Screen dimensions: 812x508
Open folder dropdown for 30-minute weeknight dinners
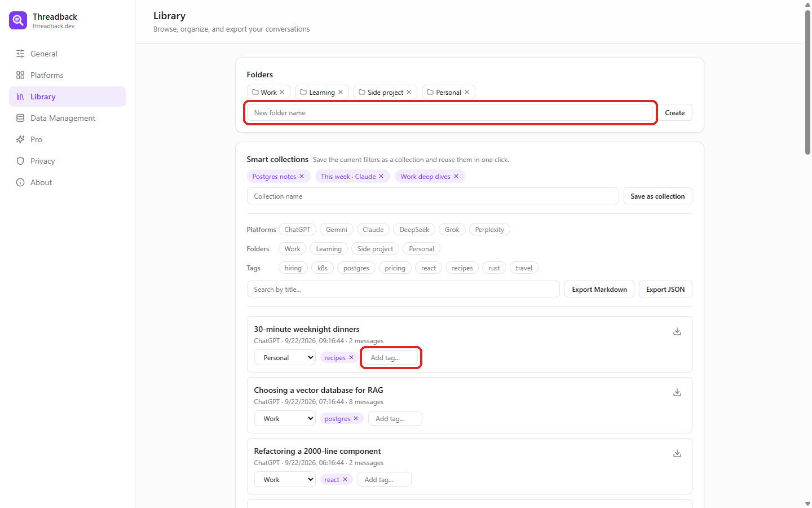[x=285, y=357]
